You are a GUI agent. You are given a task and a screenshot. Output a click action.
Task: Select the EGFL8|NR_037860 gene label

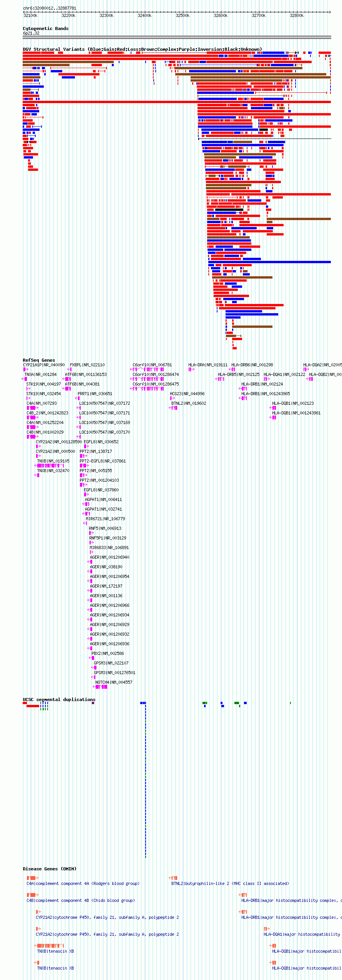coord(101,490)
